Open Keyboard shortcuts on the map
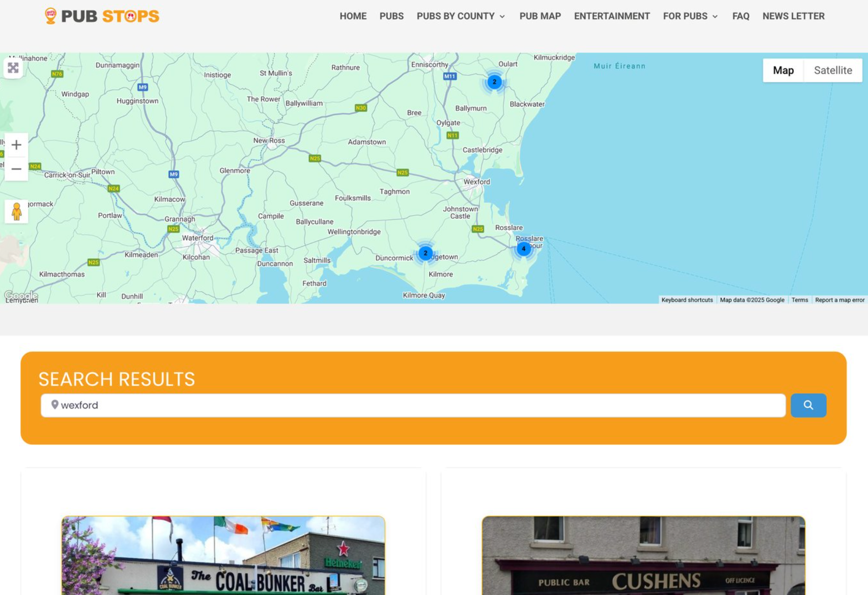The image size is (868, 595). (687, 300)
